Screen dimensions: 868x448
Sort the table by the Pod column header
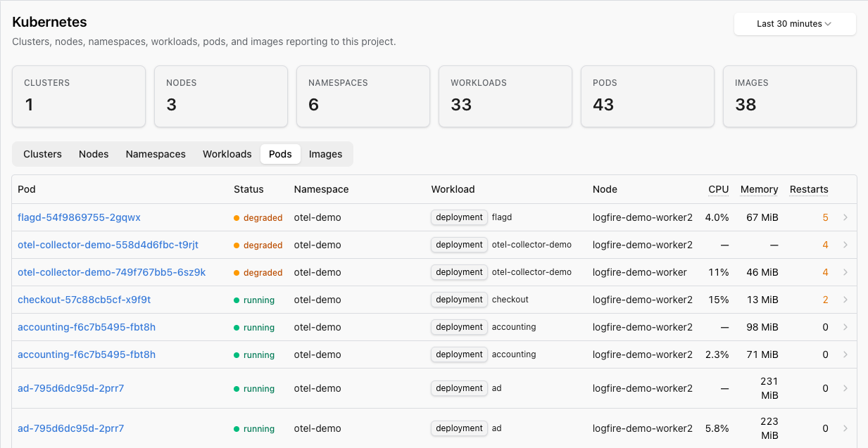coord(27,189)
